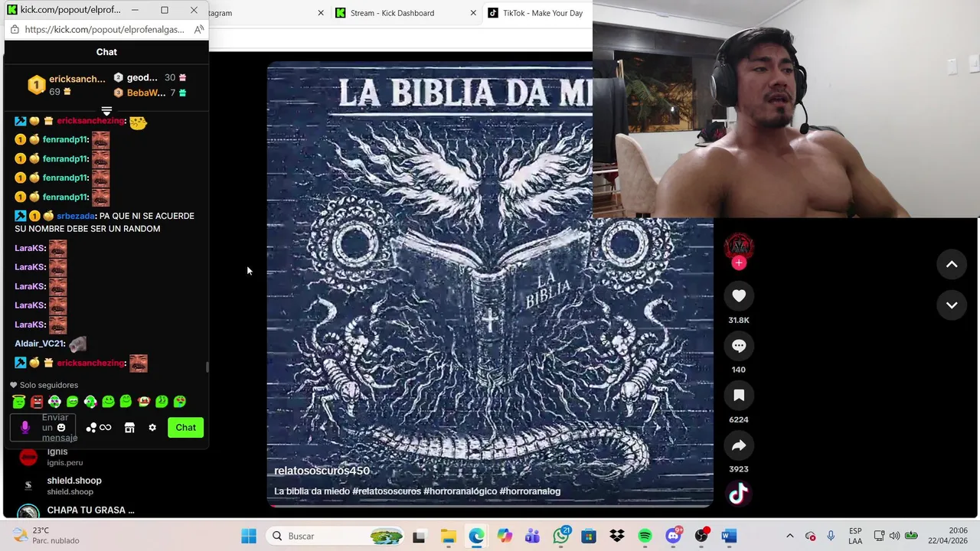Click the username Aldair_VC21 in chat

pyautogui.click(x=40, y=344)
